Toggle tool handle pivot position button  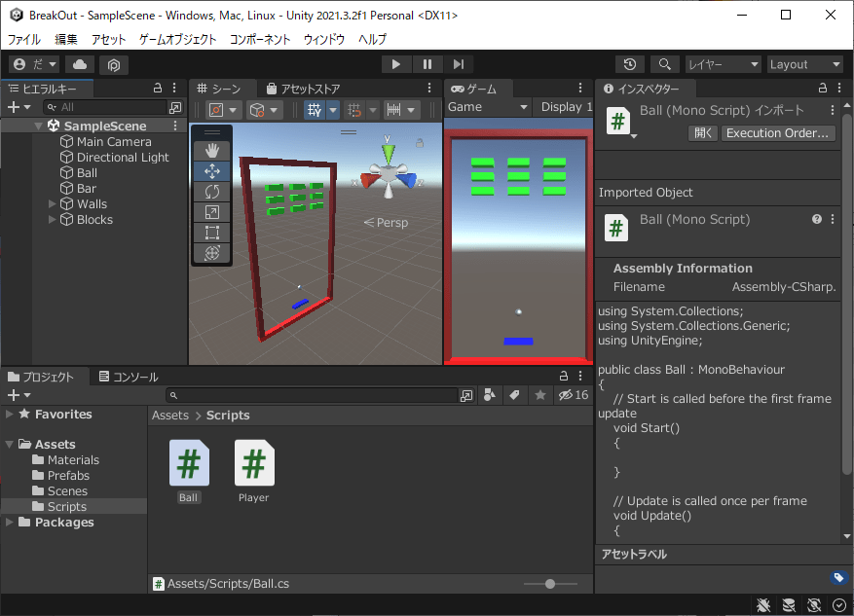(216, 110)
